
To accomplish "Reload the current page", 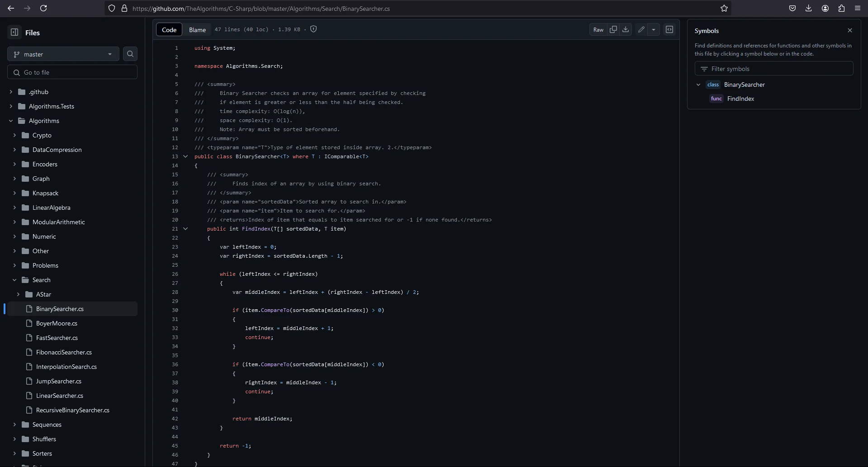I will (x=43, y=8).
